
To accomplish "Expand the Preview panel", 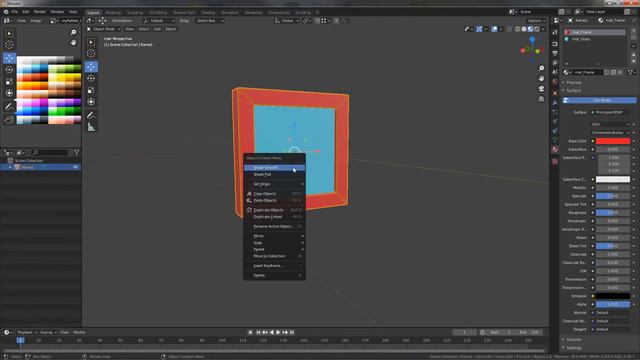I will click(x=573, y=82).
